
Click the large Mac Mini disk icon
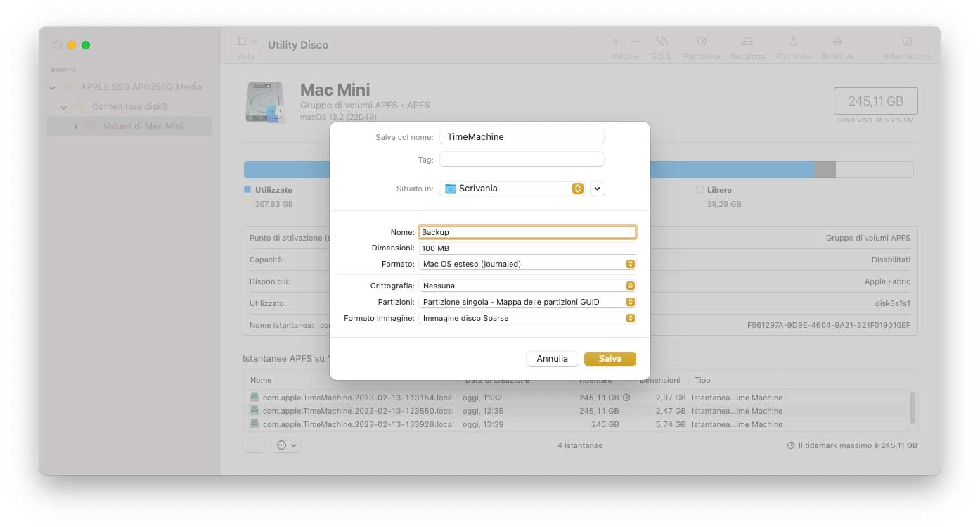[x=266, y=103]
